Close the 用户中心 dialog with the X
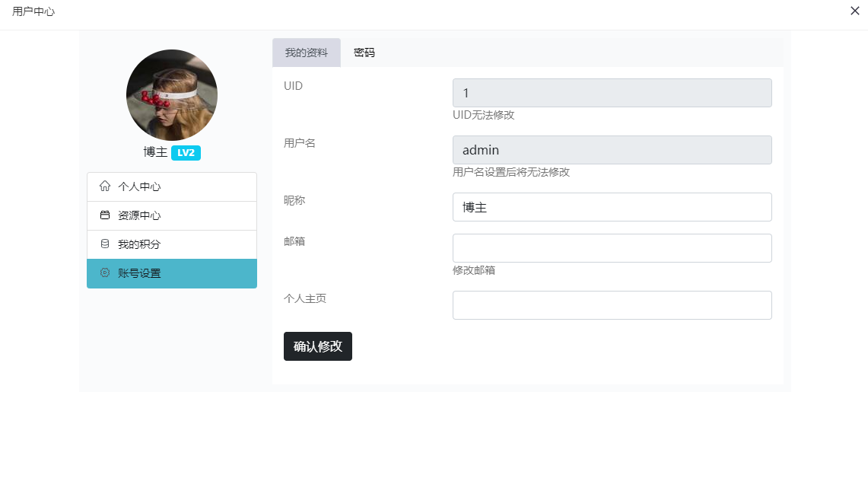The width and height of the screenshot is (868, 478). (x=854, y=11)
